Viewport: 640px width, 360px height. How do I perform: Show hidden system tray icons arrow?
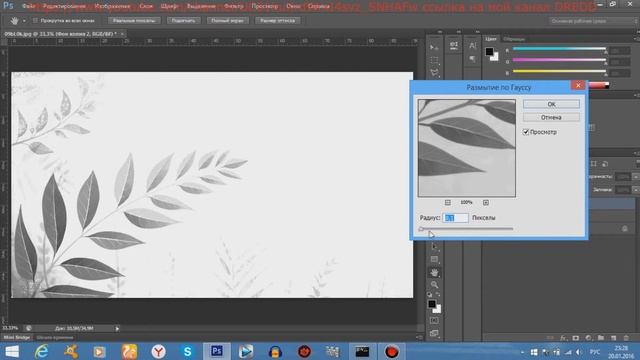[523, 352]
